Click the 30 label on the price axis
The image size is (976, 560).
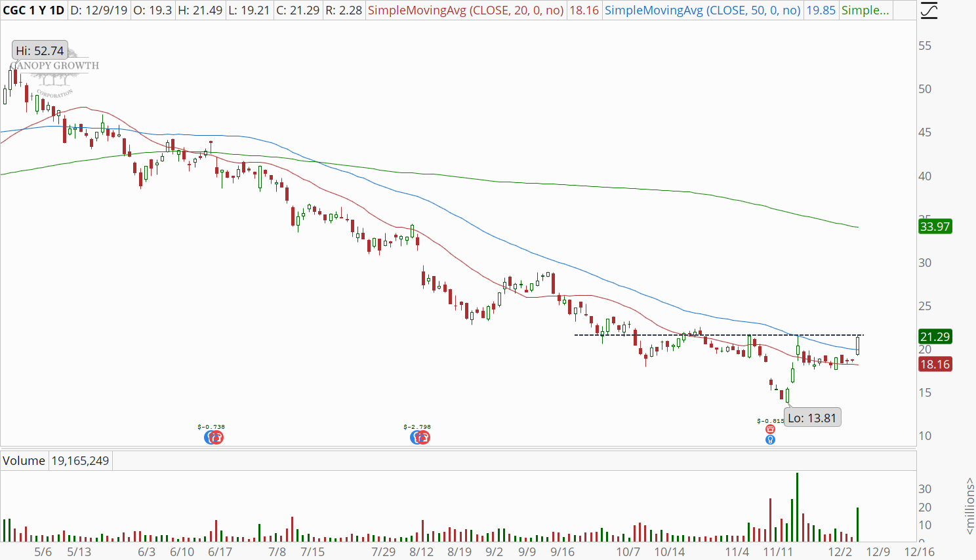[x=925, y=263]
